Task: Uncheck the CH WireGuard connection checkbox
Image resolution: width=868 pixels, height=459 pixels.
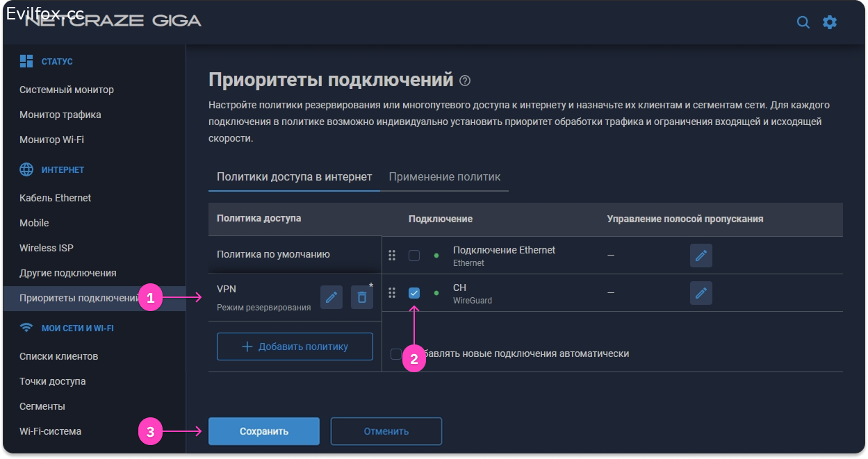Action: point(414,293)
